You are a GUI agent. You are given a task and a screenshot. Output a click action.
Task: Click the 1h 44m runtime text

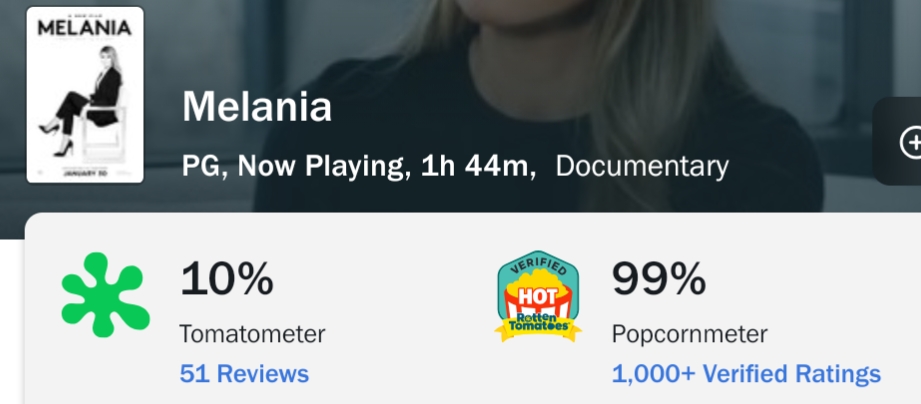(x=478, y=167)
